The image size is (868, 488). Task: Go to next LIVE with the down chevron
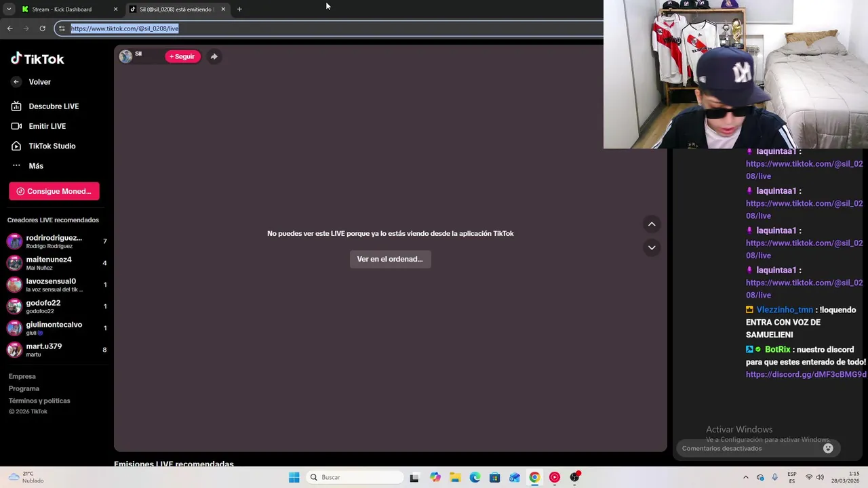pos(652,247)
